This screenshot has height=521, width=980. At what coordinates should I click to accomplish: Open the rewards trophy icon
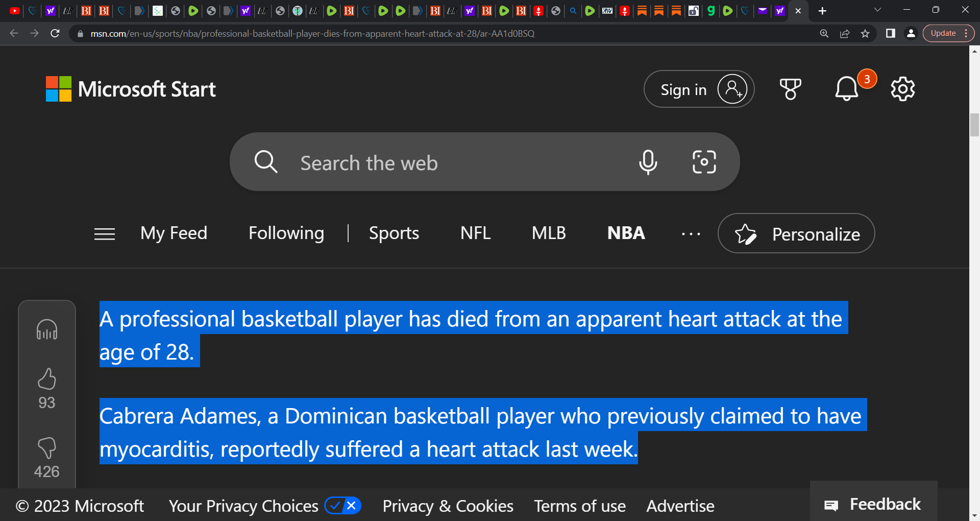pyautogui.click(x=790, y=89)
